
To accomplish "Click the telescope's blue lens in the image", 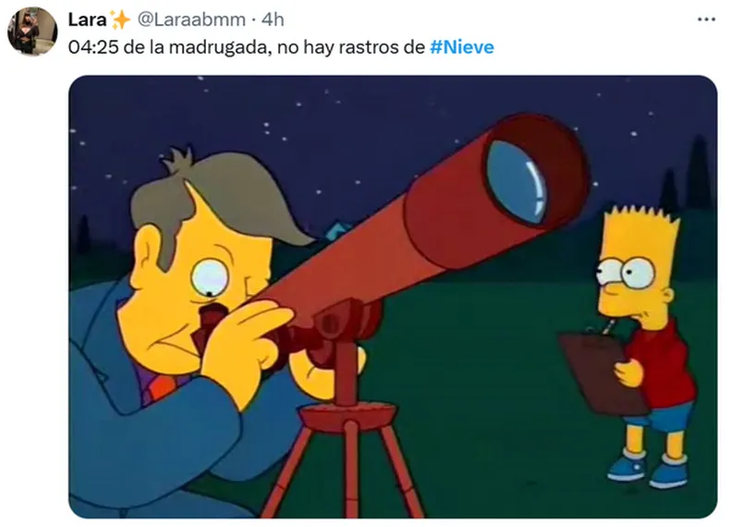I will [x=517, y=182].
